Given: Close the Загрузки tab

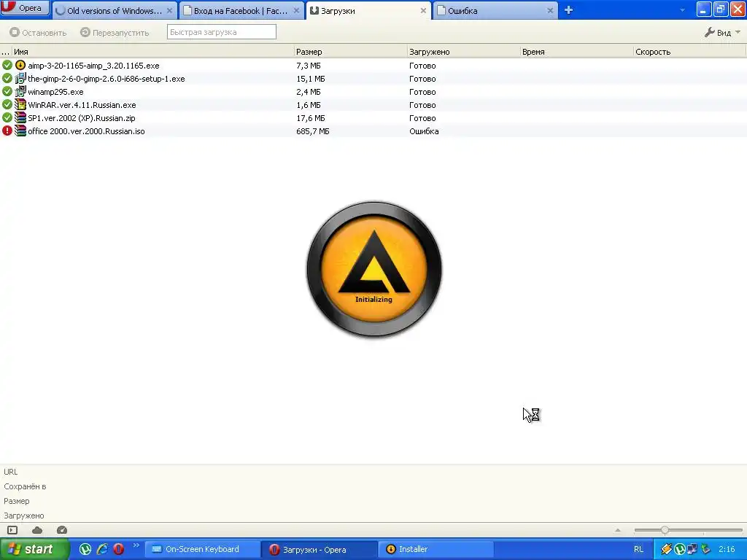Looking at the screenshot, I should tap(423, 10).
